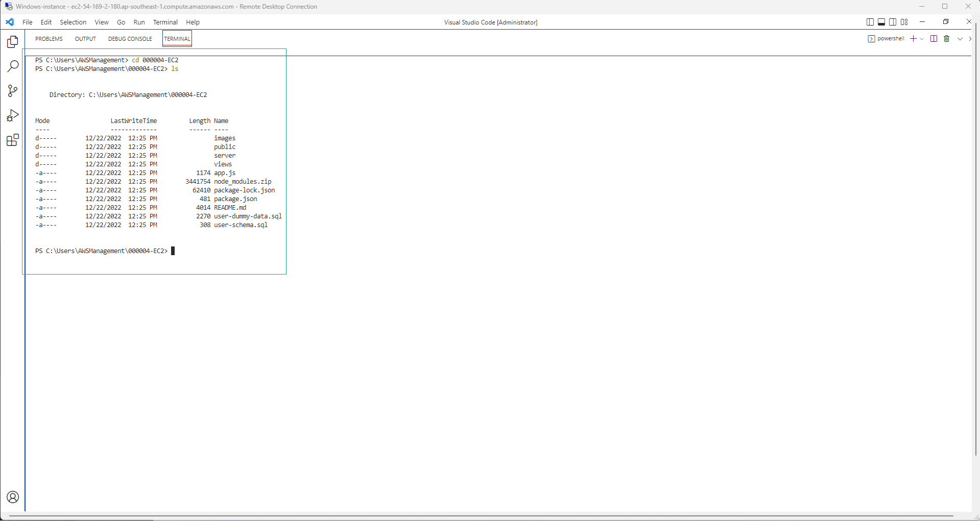980x521 pixels.
Task: Click the Remote Desktop horizontal scrollbar
Action: pyautogui.click(x=481, y=516)
